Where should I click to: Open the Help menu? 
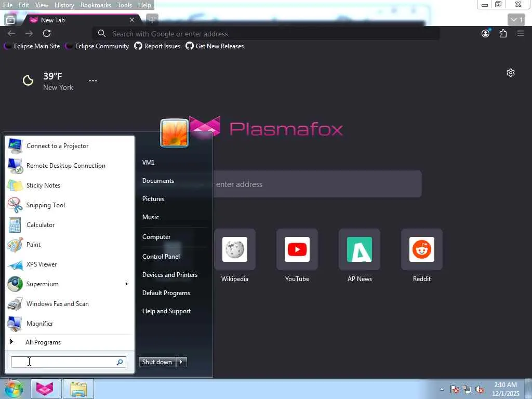point(144,5)
